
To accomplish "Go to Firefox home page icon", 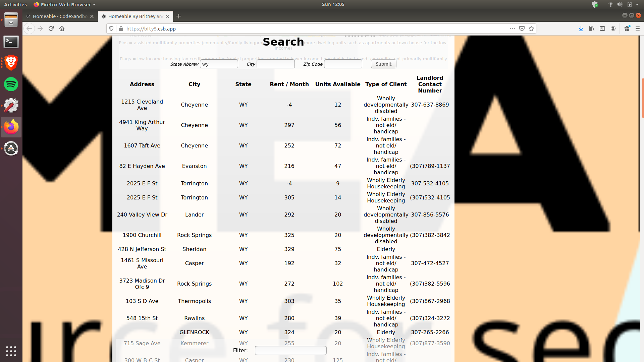I will pyautogui.click(x=62, y=28).
